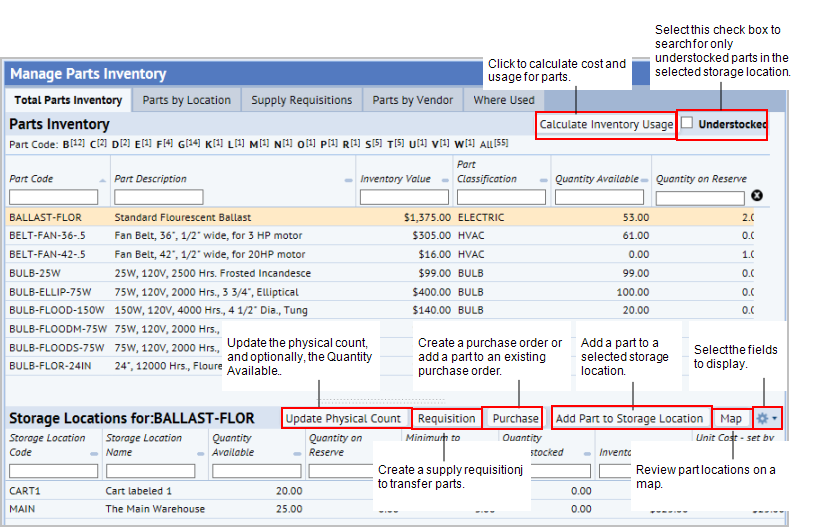Viewport: 817px width, 527px height.
Task: Open the gear field selector menu
Action: pyautogui.click(x=767, y=419)
